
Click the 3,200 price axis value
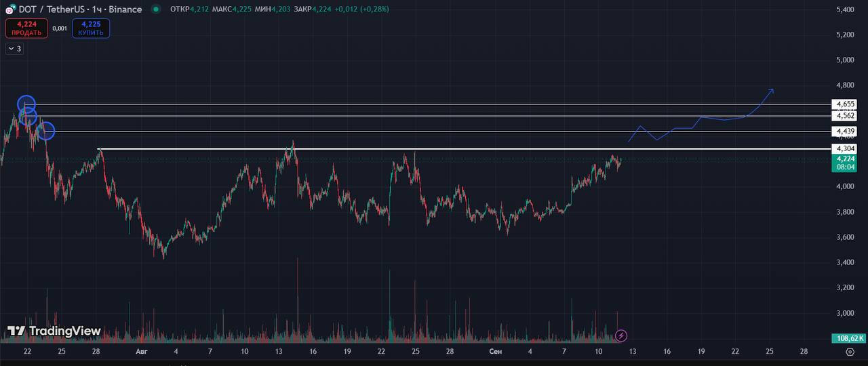click(x=845, y=288)
